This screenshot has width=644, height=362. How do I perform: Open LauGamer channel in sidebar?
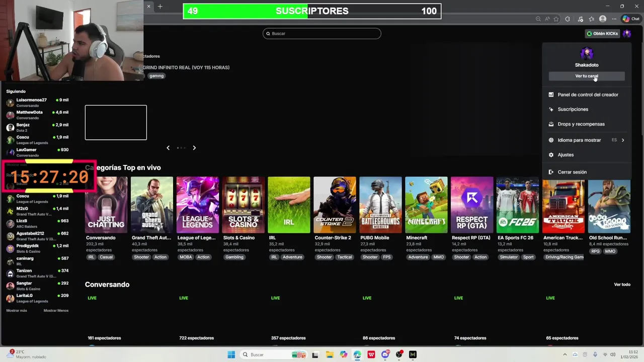click(x=38, y=152)
